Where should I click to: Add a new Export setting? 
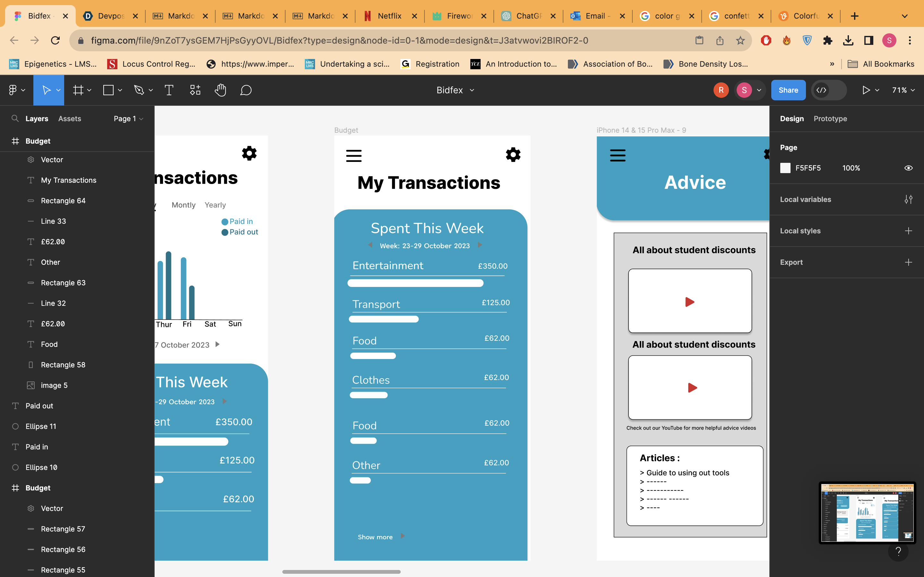point(908,262)
